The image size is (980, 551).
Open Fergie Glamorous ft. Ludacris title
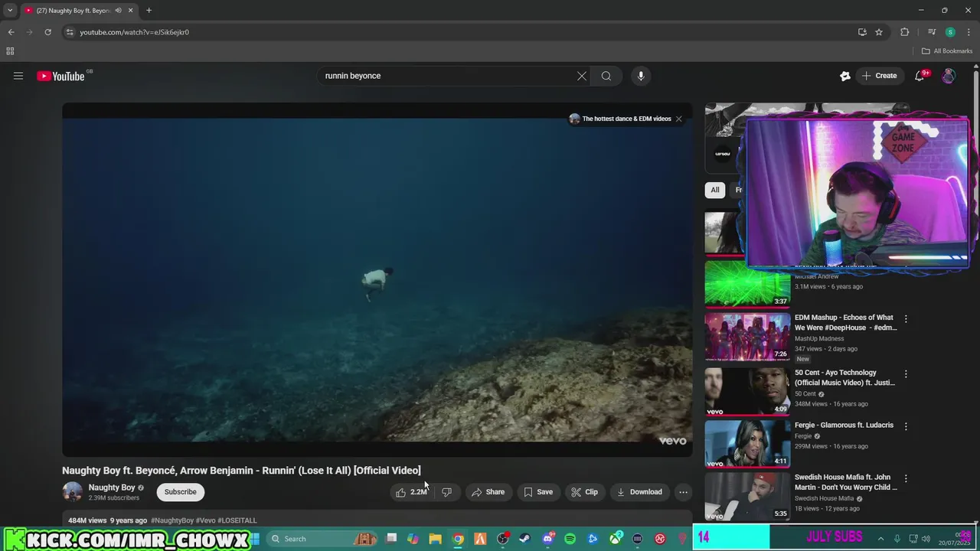[844, 425]
